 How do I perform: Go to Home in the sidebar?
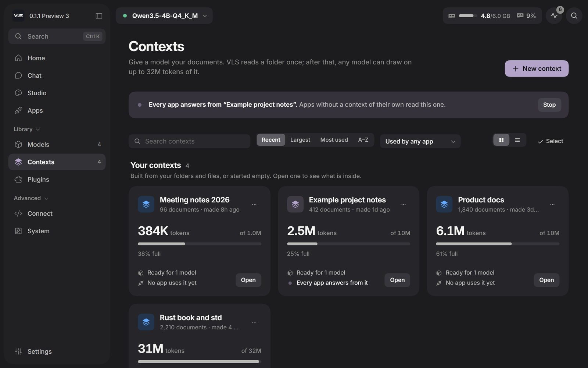tap(57, 58)
